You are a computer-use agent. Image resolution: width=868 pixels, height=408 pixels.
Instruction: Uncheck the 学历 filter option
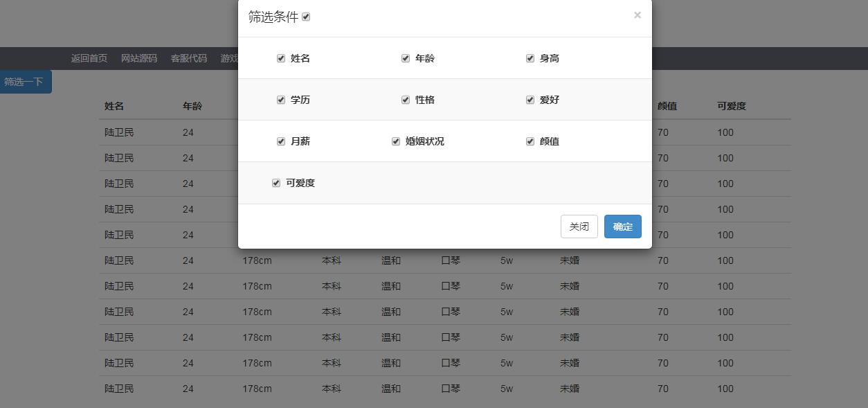pyautogui.click(x=281, y=100)
